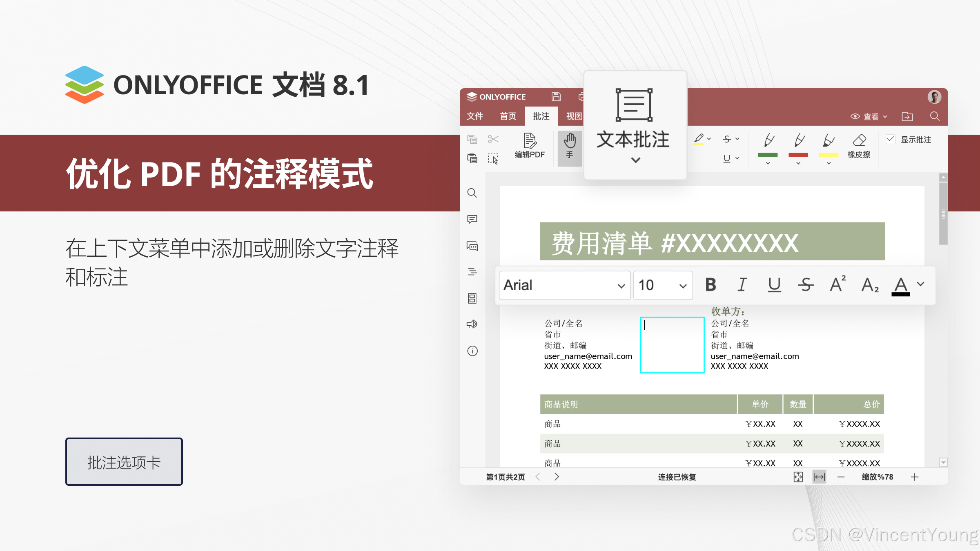The height and width of the screenshot is (551, 980).
Task: Click the paste icon in the toolbar
Action: tap(472, 158)
